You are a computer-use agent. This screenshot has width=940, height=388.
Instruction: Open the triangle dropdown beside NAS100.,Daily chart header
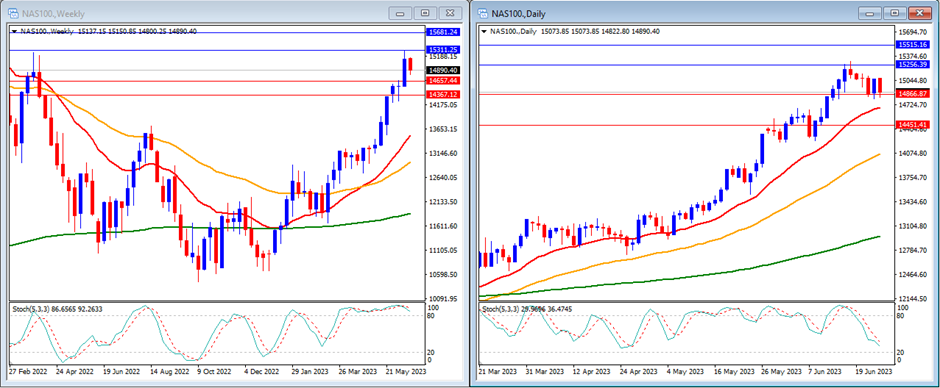click(484, 31)
